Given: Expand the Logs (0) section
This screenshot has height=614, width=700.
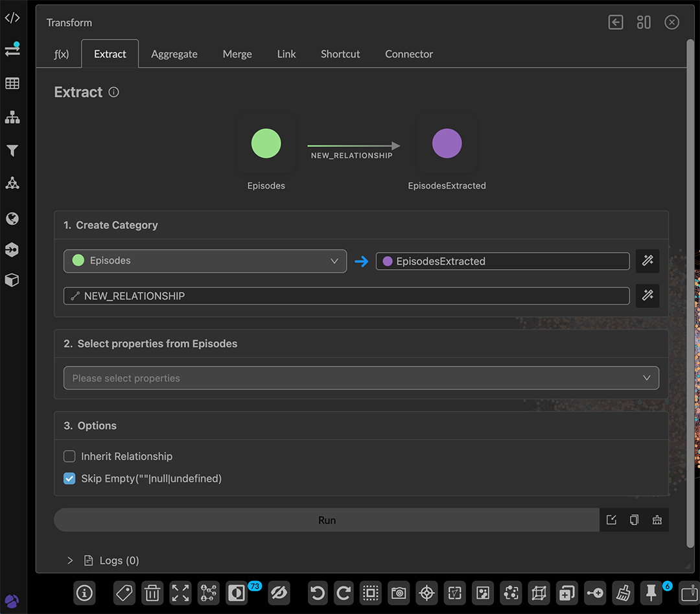Looking at the screenshot, I should tap(70, 560).
